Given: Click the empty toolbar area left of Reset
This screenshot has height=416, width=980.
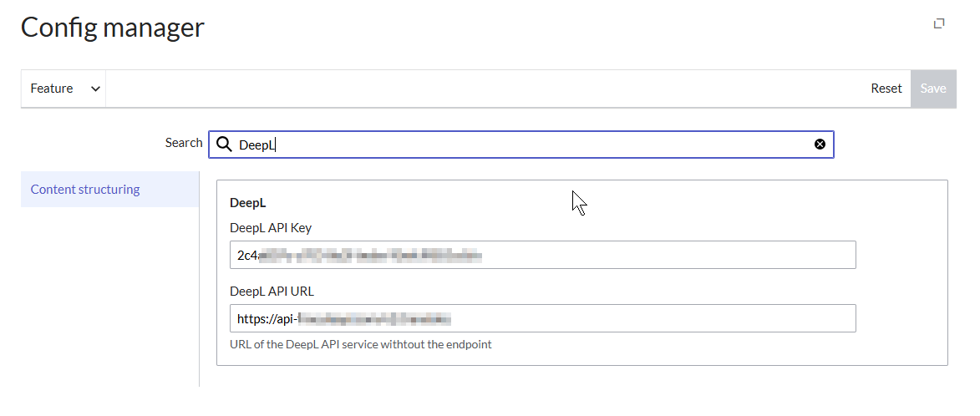Looking at the screenshot, I should click(485, 89).
